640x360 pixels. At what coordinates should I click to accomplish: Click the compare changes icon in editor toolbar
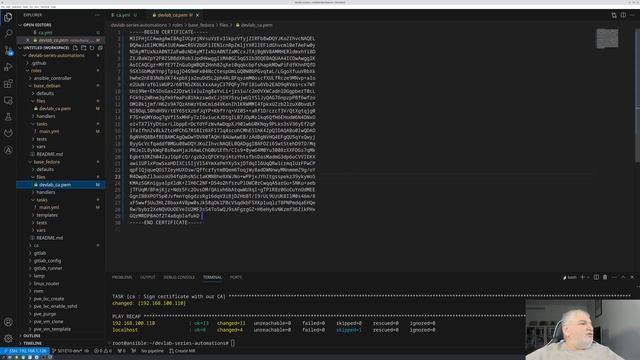point(614,15)
